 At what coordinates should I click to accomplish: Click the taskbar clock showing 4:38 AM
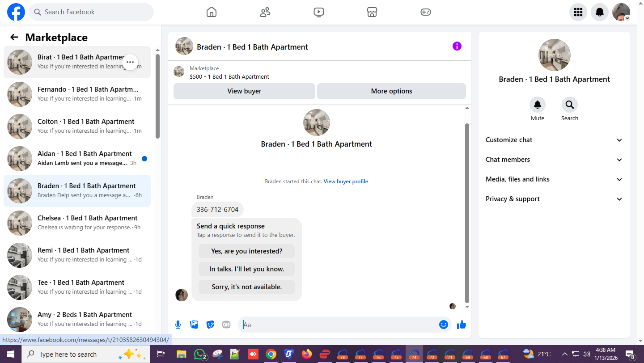[x=606, y=354]
